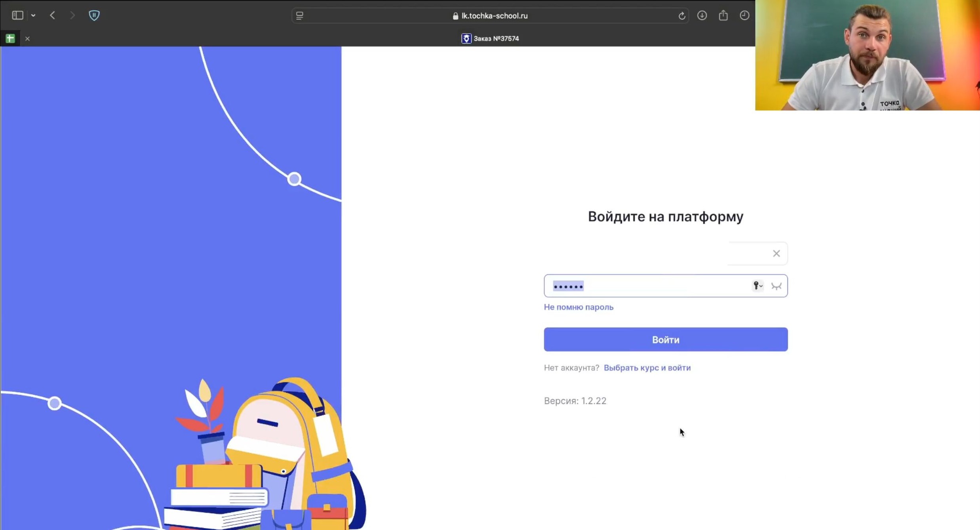The width and height of the screenshot is (980, 530).
Task: Click the Не помню пароль link
Action: tap(578, 307)
